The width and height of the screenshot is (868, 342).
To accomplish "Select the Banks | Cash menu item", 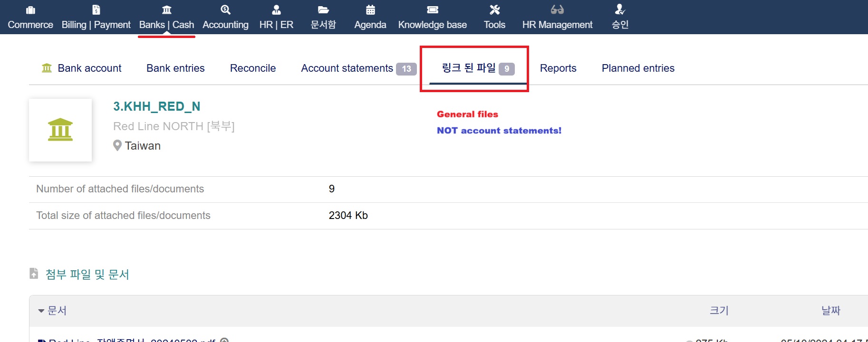I will (166, 25).
